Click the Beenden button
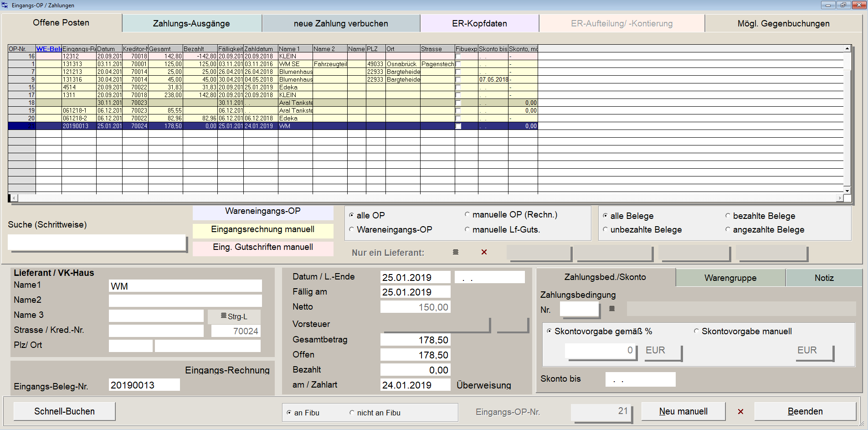 click(805, 411)
